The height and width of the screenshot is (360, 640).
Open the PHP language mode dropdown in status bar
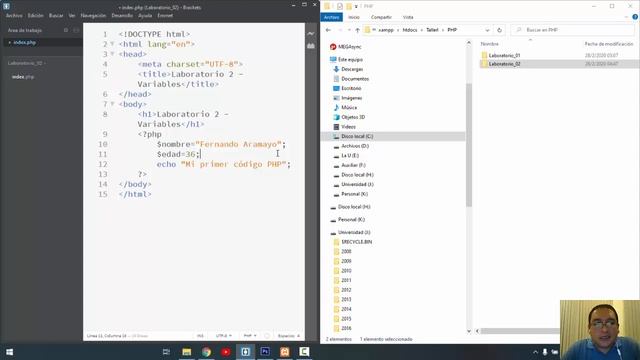(x=250, y=336)
